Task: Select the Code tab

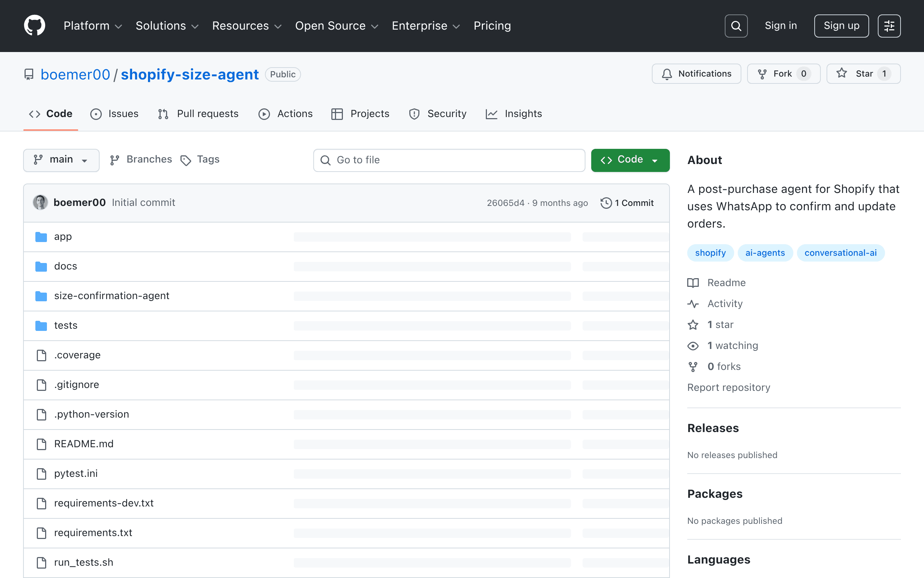Action: 51,114
